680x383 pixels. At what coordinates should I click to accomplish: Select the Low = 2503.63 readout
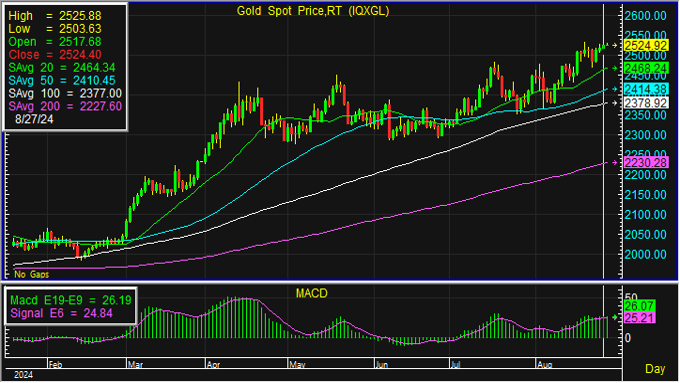[55, 29]
